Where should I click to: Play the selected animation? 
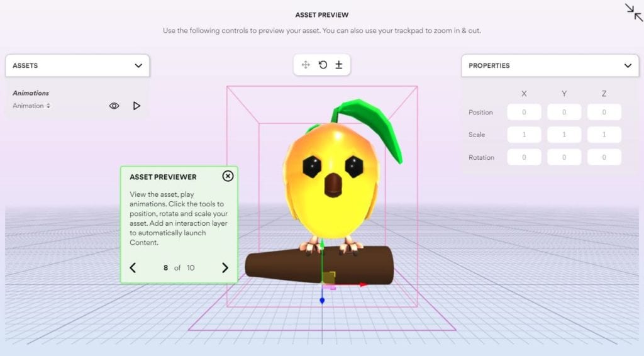[136, 106]
